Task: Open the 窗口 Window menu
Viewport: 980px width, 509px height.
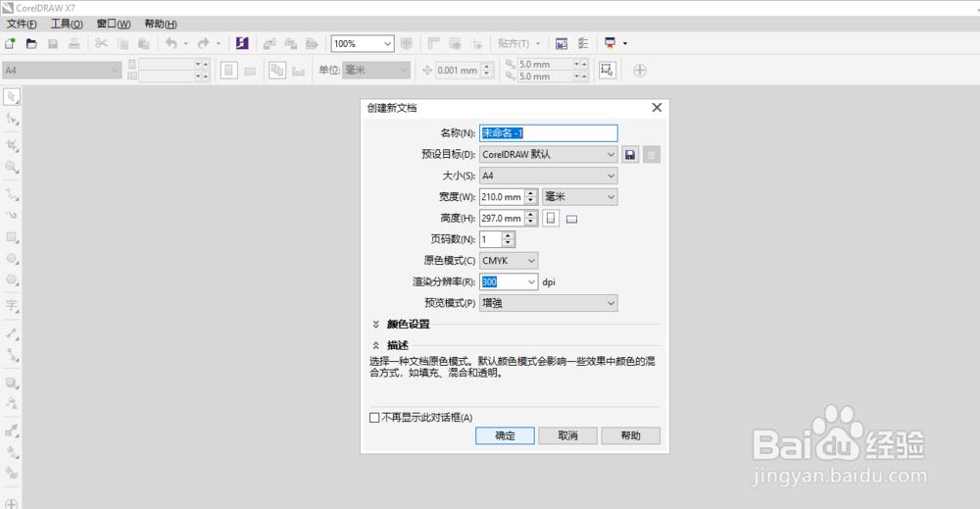Action: (113, 24)
